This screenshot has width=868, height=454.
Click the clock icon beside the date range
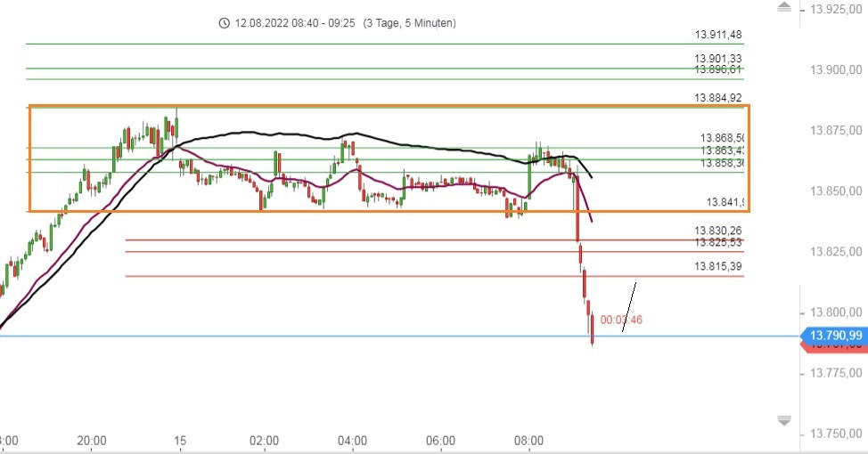point(224,23)
